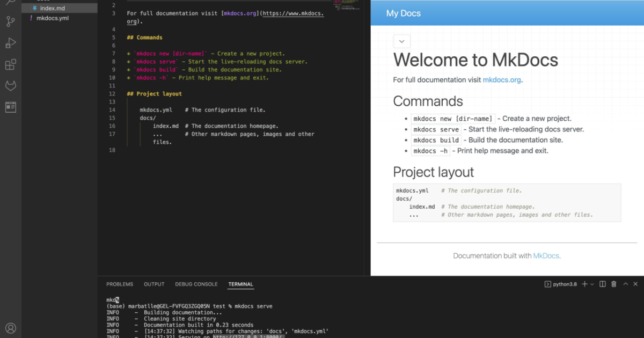This screenshot has width=644, height=338.
Task: Open the Accounts icon in activity bar
Action: pos(11,328)
